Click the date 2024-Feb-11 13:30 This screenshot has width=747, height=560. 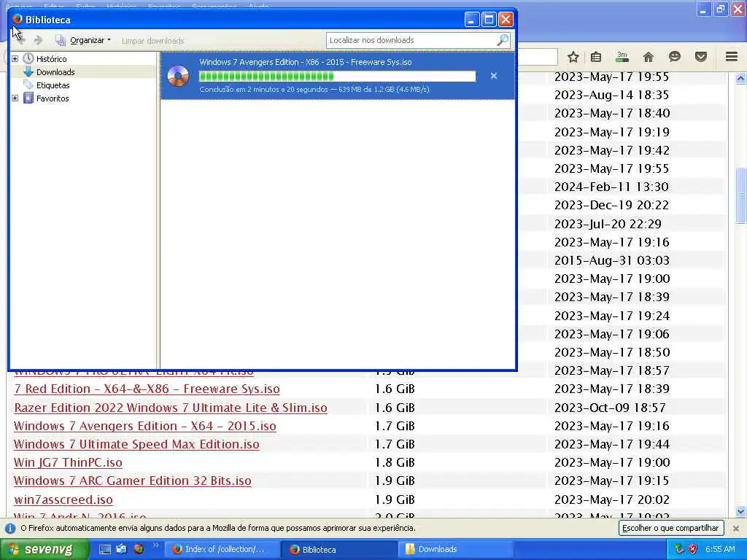tap(611, 187)
